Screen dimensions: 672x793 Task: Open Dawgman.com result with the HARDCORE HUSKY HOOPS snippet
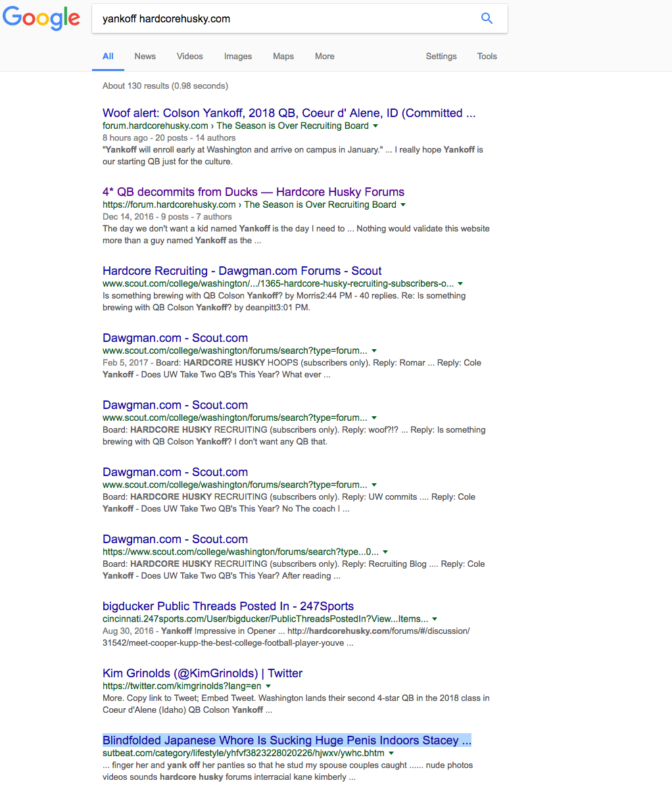pos(175,338)
